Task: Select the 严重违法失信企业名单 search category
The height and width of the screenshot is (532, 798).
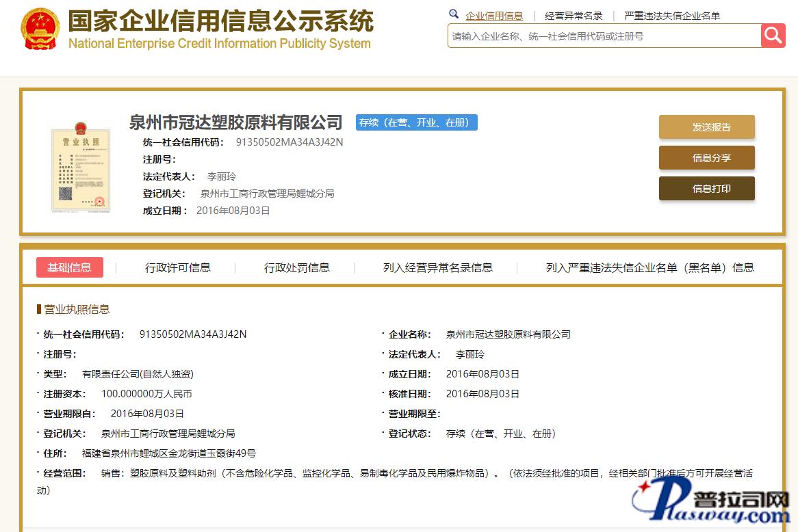Action: [672, 16]
